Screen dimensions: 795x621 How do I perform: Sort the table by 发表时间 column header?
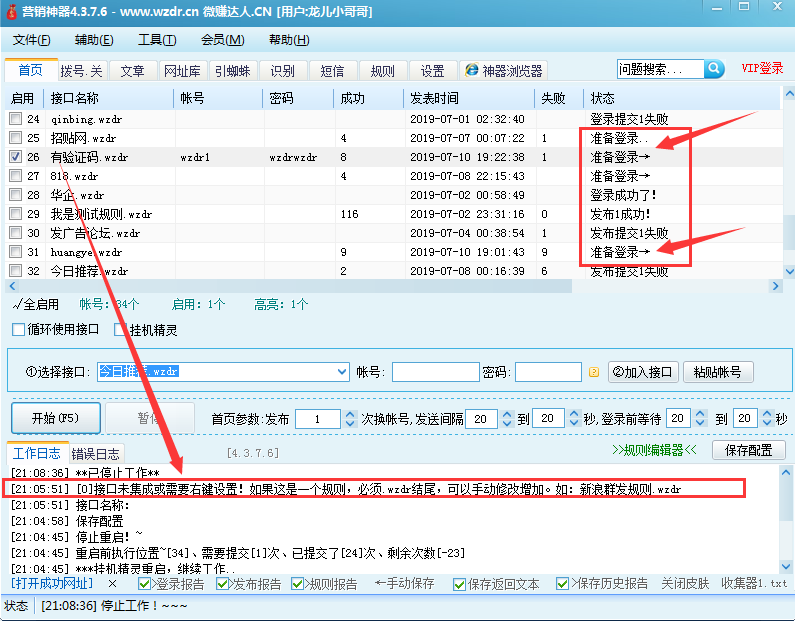pos(468,98)
